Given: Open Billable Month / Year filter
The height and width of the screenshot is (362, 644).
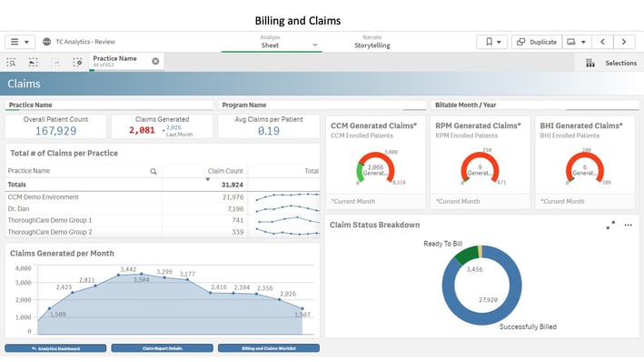Looking at the screenshot, I should coord(535,105).
